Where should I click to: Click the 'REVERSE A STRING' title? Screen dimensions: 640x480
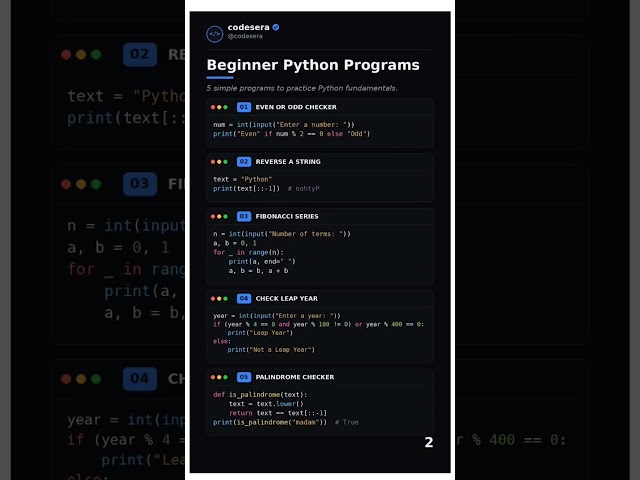[x=288, y=162]
